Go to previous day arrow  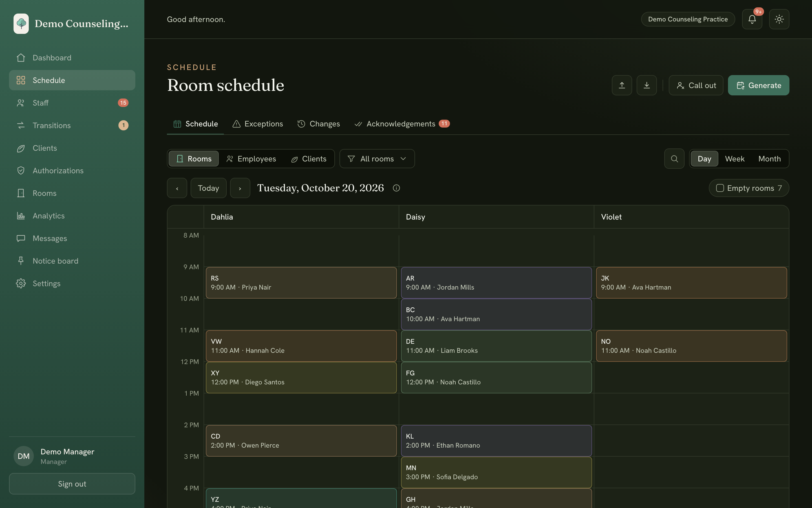tap(177, 188)
